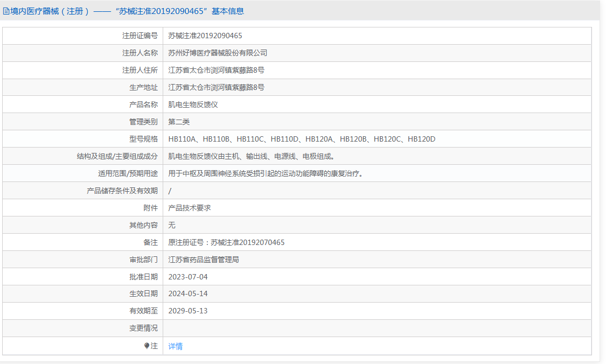606x364 pixels.
Task: Click the 备注 row label
Action: [151, 242]
